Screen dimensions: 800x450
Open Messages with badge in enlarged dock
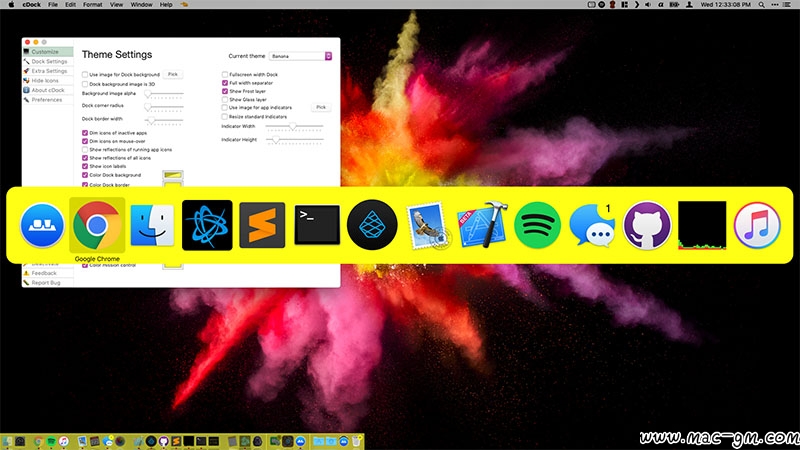(x=592, y=225)
